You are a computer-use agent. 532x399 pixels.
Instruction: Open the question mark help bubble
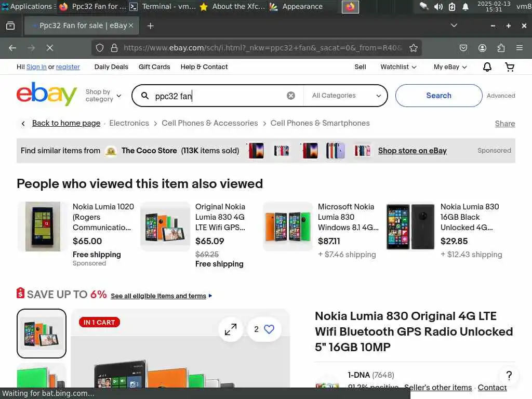click(509, 375)
